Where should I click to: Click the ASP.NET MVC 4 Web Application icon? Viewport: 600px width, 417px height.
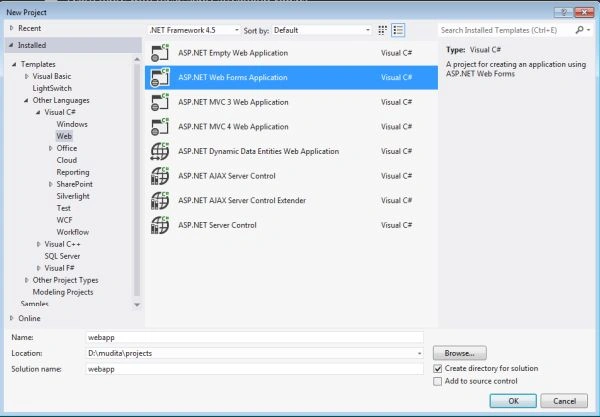click(160, 127)
